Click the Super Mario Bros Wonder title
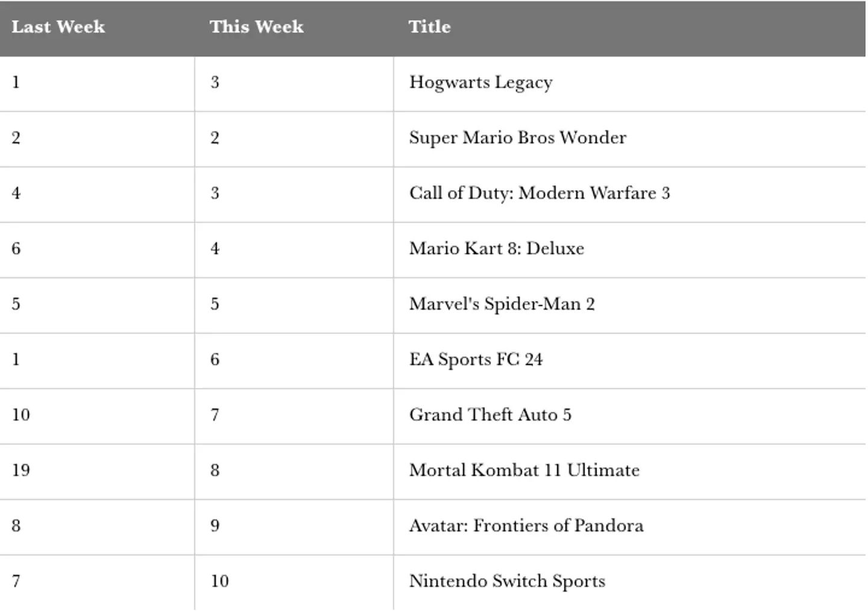868x611 pixels. pos(517,138)
